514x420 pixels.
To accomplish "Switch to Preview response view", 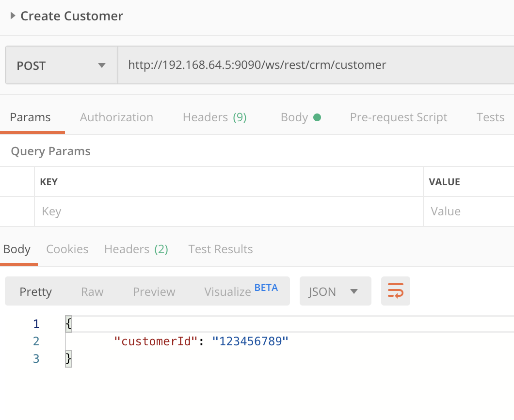I will 154,291.
